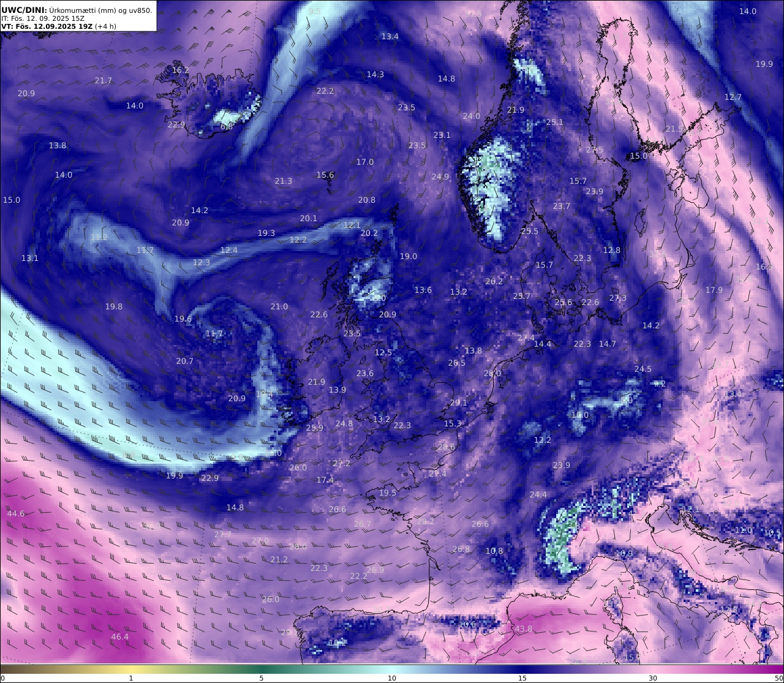Click the UWC/DINI title text

[x=77, y=10]
